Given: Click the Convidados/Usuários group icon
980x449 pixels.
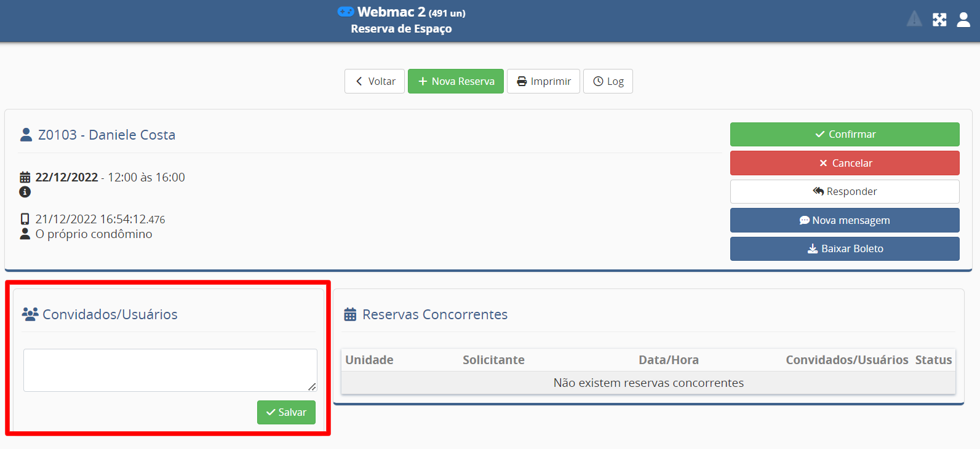Looking at the screenshot, I should [30, 314].
